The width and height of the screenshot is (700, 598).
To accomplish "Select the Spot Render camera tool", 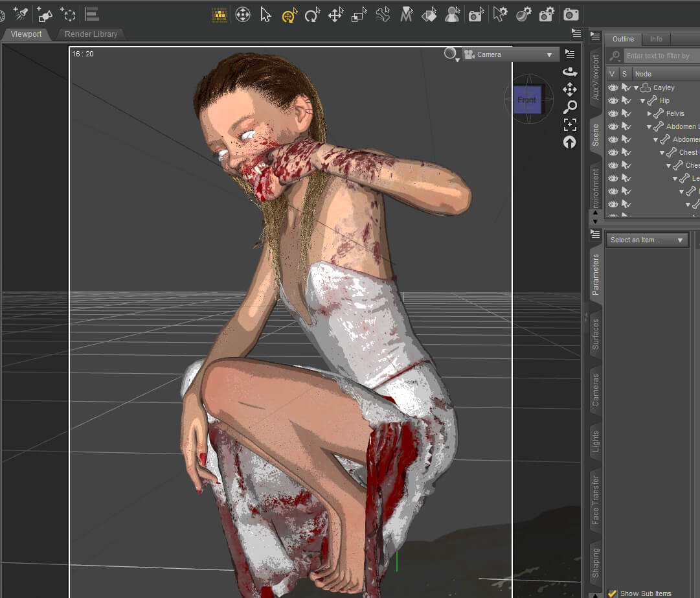I will [x=477, y=15].
